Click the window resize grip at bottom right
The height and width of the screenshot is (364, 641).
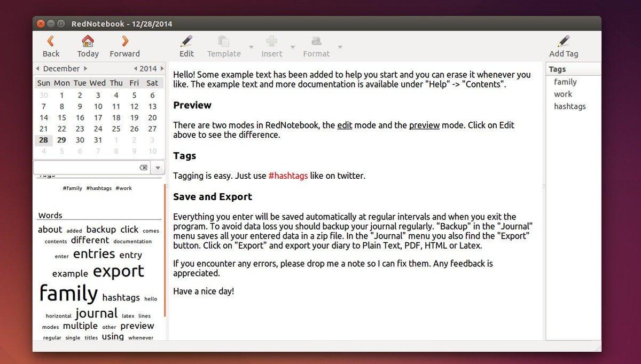pos(597,347)
